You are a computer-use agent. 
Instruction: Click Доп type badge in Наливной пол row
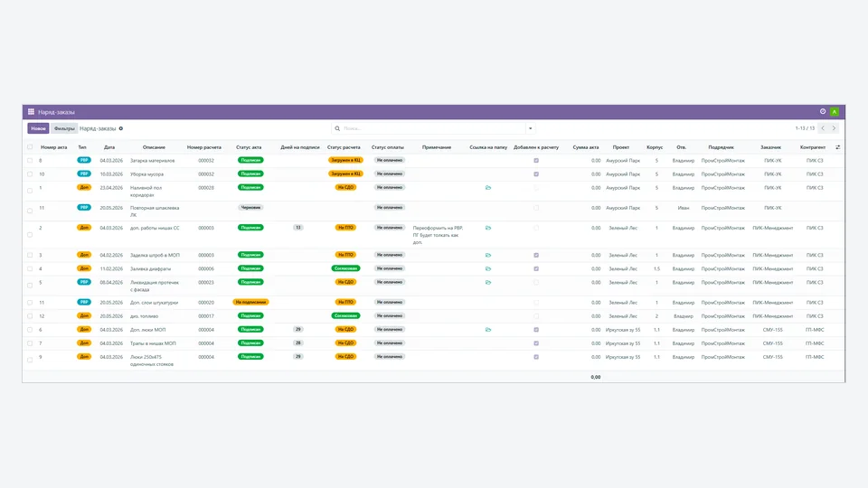coord(83,188)
